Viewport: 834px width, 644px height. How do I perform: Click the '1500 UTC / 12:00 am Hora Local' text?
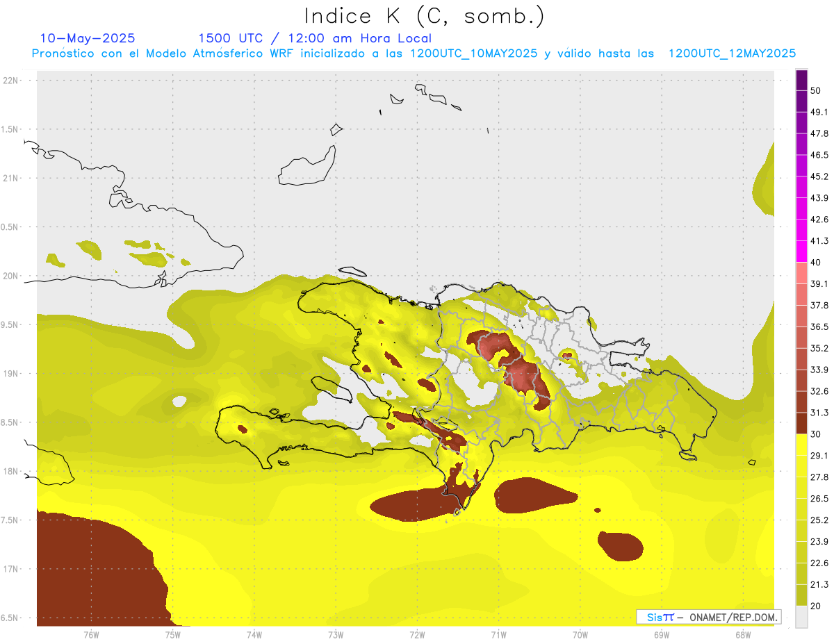tap(315, 38)
